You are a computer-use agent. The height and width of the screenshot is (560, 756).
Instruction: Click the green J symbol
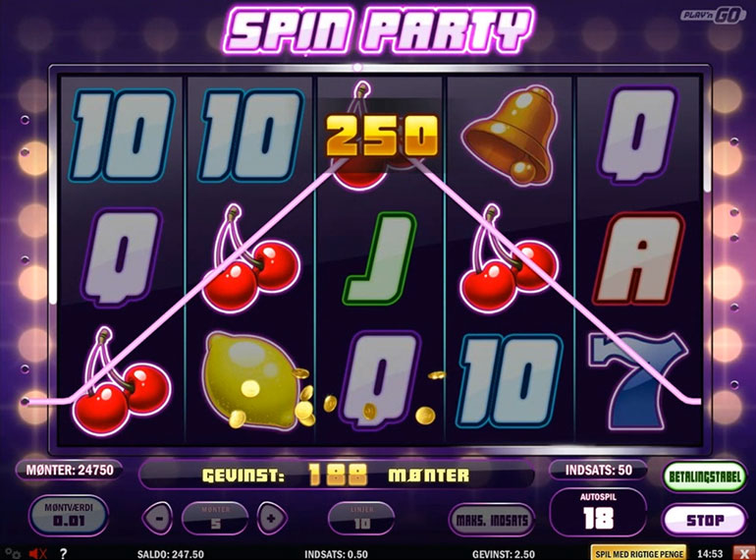[x=379, y=259]
